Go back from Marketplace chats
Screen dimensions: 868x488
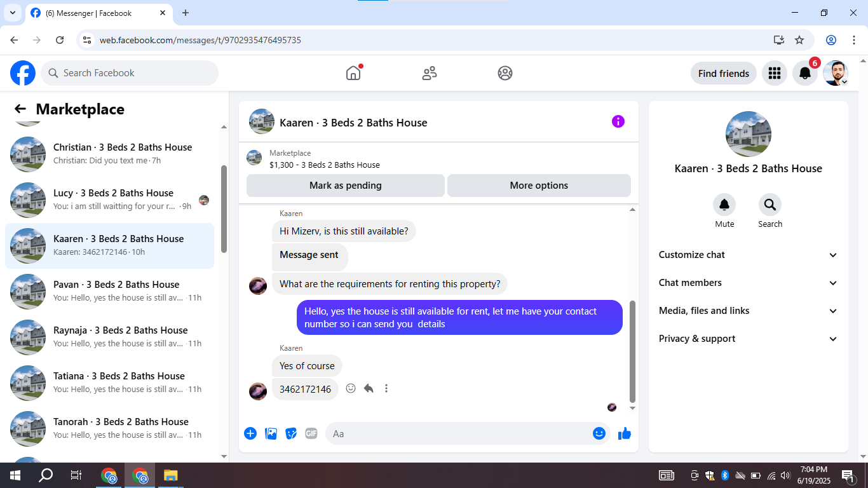click(x=20, y=109)
